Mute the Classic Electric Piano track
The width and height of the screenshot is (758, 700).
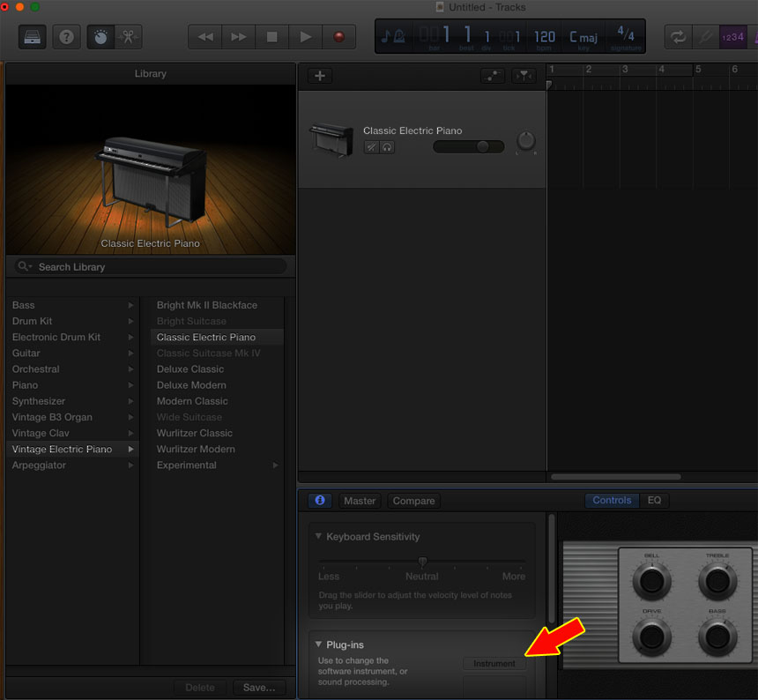(x=372, y=147)
